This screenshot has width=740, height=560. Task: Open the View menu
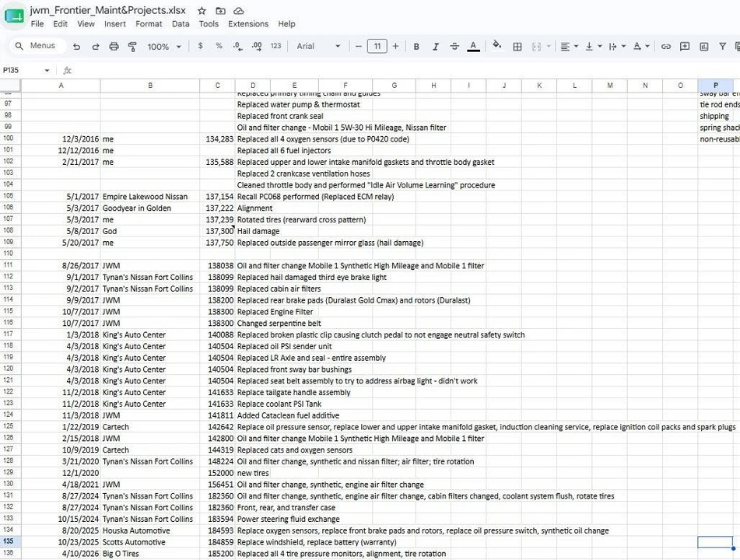coord(86,23)
